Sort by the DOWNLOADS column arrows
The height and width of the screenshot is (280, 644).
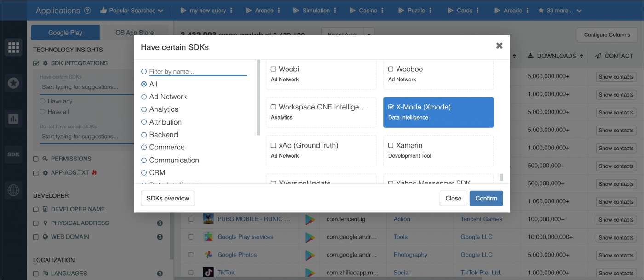coord(581,56)
